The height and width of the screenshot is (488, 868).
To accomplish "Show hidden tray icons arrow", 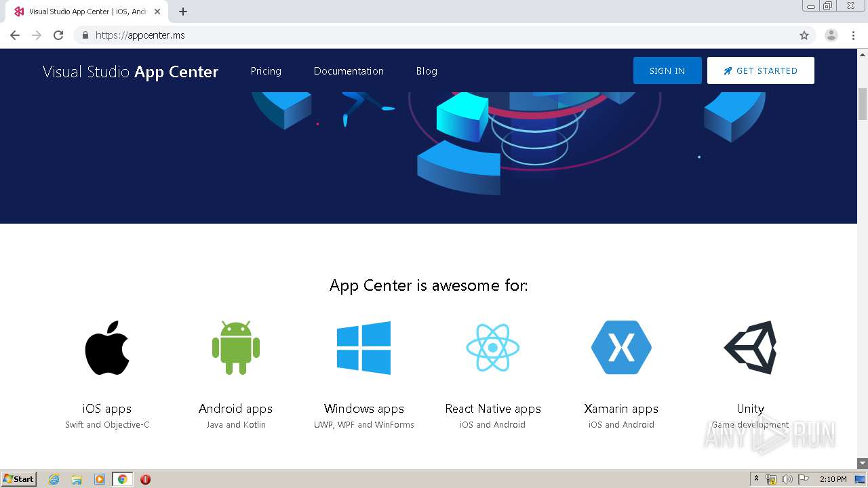I will click(757, 479).
